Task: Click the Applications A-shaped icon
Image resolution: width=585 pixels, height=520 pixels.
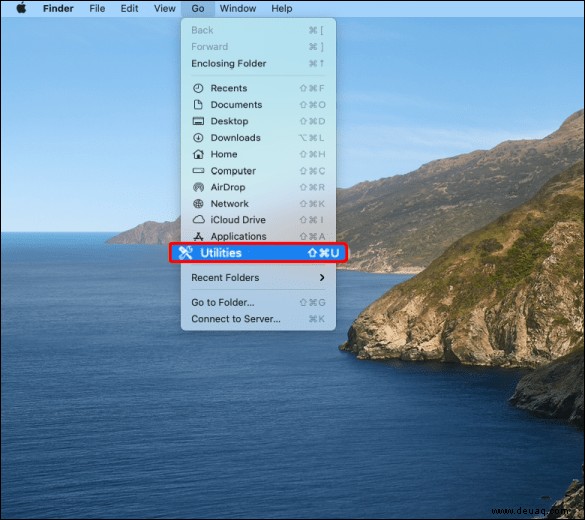Action: coord(198,236)
